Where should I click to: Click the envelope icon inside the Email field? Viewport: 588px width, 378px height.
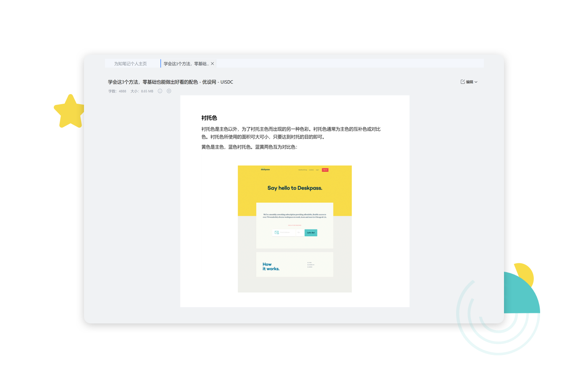pyautogui.click(x=277, y=232)
